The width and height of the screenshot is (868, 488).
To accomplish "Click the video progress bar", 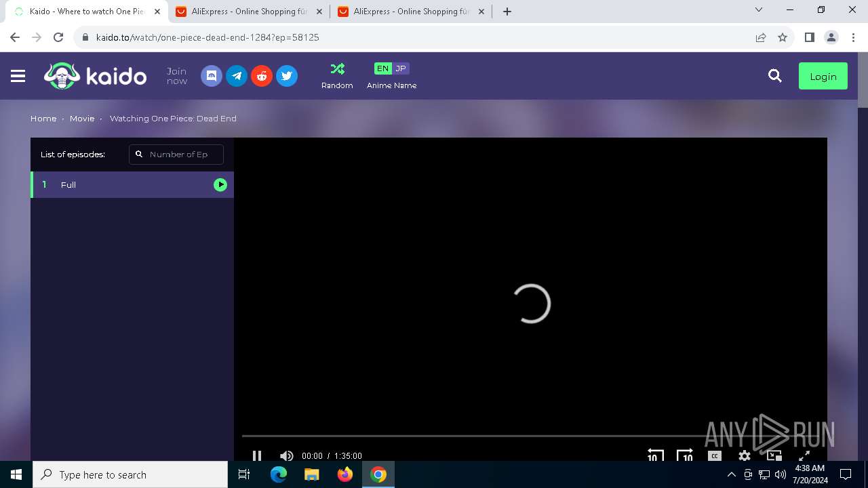I will point(530,436).
